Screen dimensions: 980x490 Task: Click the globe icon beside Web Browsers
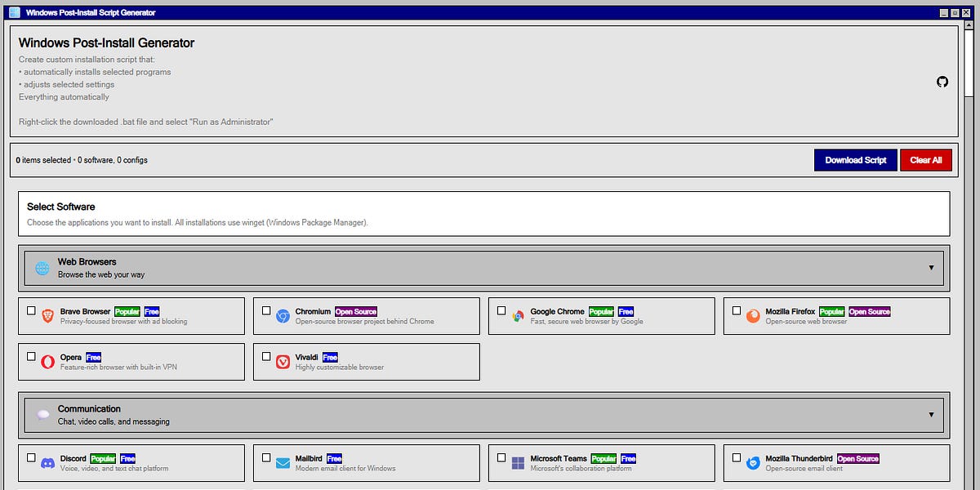[x=41, y=267]
